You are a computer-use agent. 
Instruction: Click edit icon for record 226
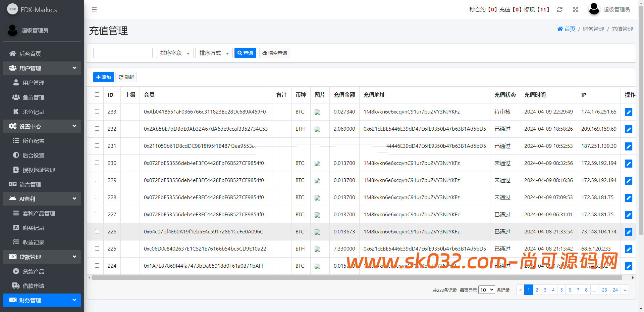[x=628, y=232]
